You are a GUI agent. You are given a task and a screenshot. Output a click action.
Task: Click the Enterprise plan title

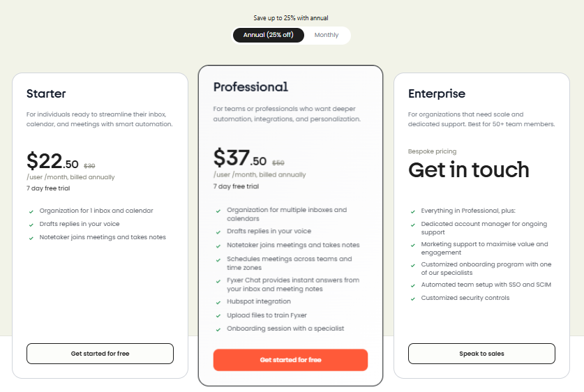click(437, 93)
